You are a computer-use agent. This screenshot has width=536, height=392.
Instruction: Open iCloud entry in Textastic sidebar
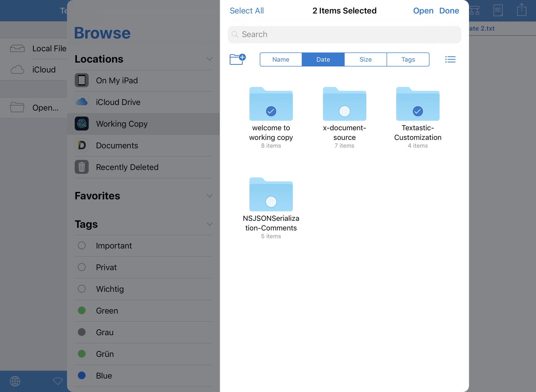(33, 70)
